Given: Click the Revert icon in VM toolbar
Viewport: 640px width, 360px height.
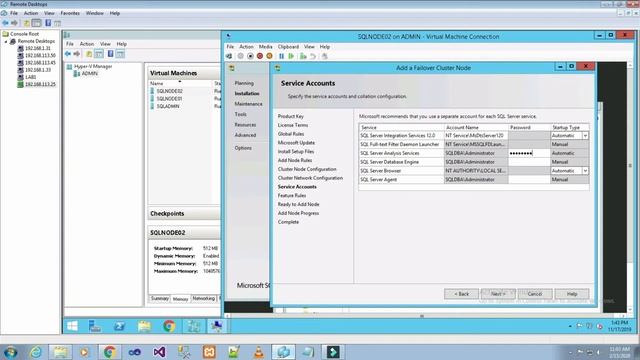Looking at the screenshot, I should [x=313, y=56].
